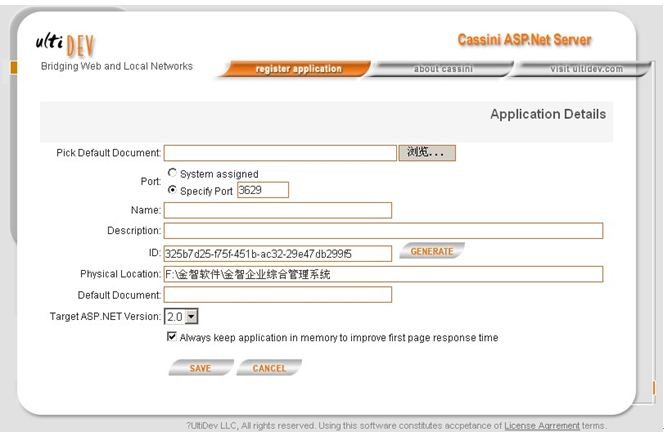Click the Target ASP.NET Version label
This screenshot has height=433, width=664.
105,317
